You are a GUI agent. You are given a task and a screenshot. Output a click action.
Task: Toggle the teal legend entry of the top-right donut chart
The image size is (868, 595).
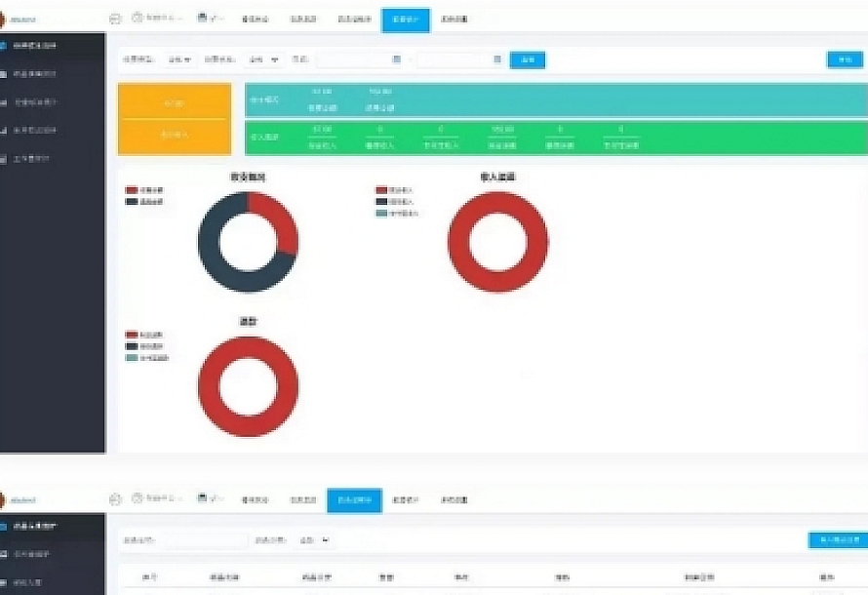pos(382,213)
